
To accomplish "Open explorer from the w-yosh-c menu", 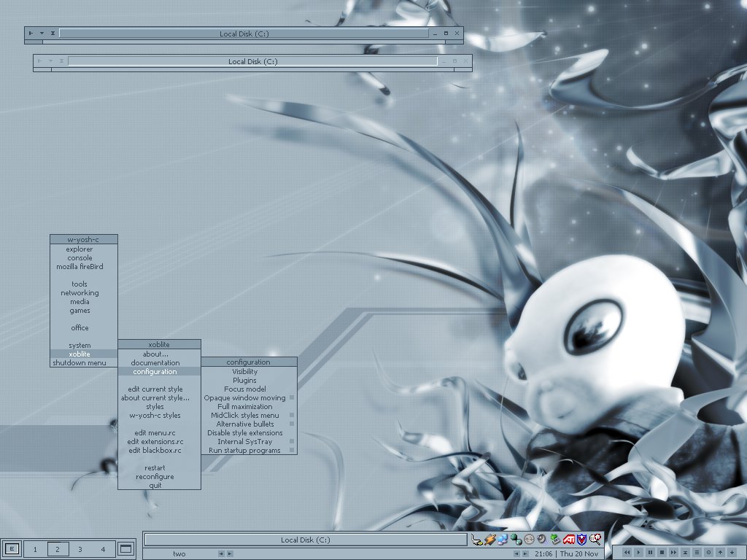I will [83, 249].
